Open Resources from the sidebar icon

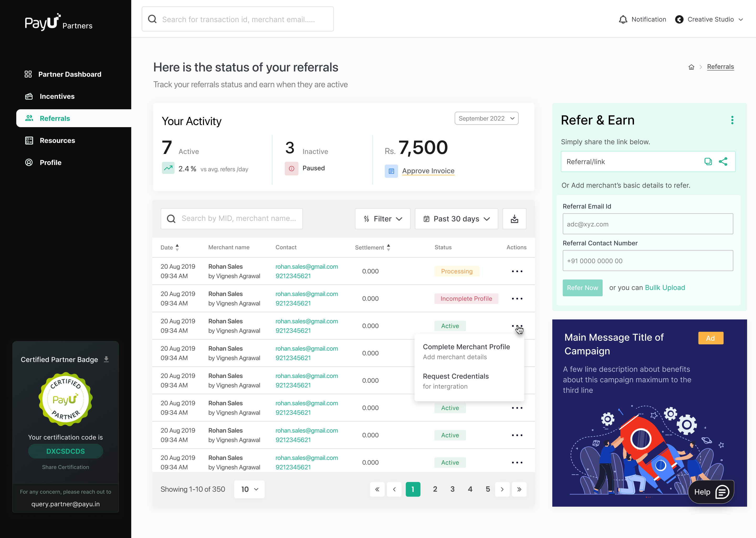(x=28, y=141)
